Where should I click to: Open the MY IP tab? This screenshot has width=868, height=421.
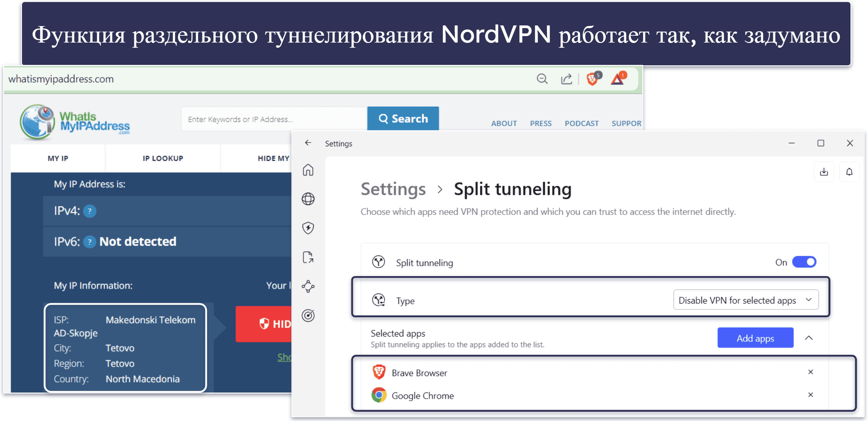coord(58,158)
